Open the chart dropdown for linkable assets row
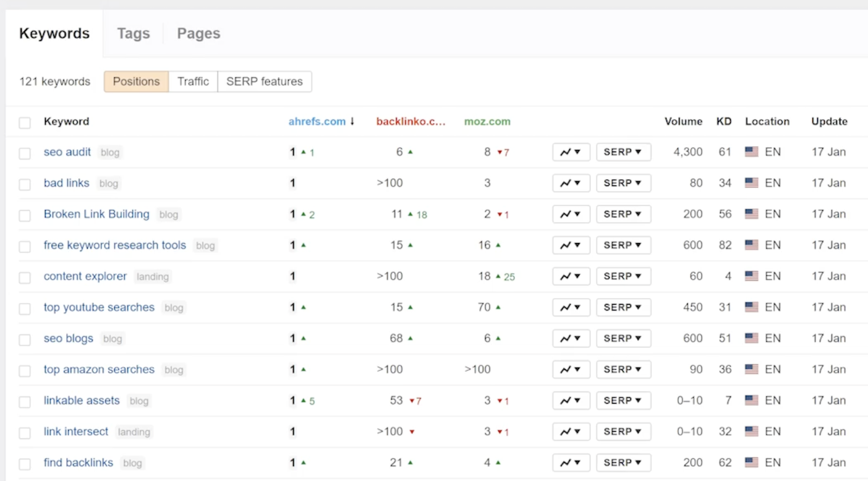 click(x=571, y=401)
